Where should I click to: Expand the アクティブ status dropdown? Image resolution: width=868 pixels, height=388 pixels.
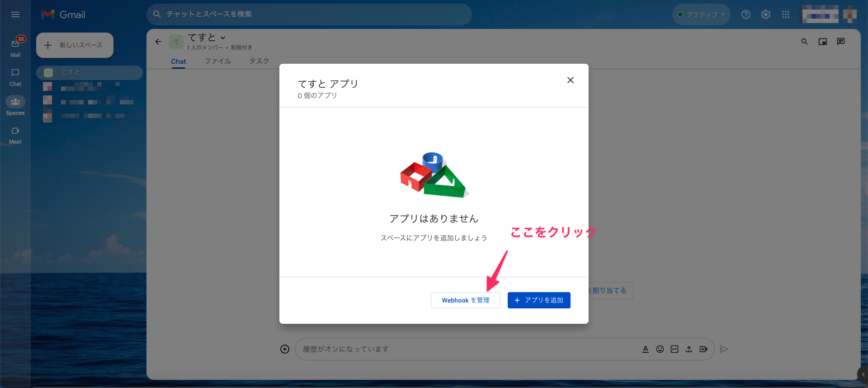tap(702, 14)
